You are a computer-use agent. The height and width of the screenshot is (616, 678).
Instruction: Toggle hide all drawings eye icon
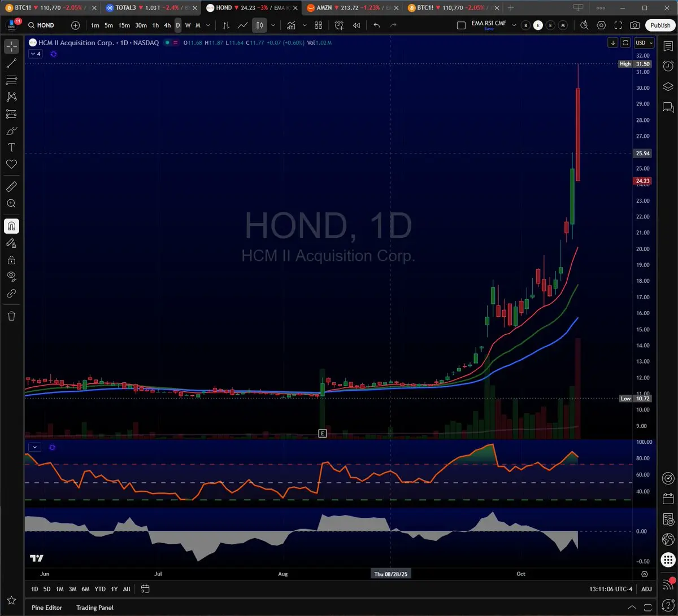click(x=11, y=277)
